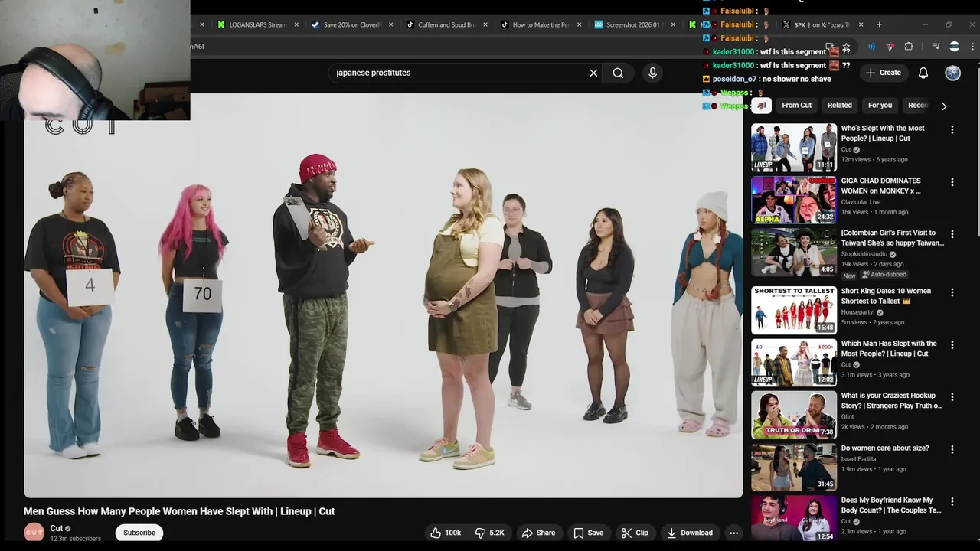Open GIGA CHAD DOMINATES video thumbnail

click(794, 200)
